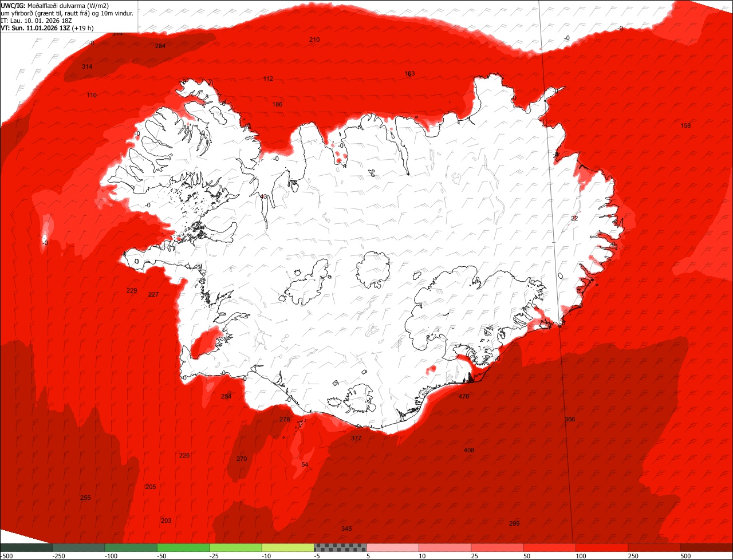Image resolution: width=733 pixels, height=560 pixels.
Task: Click the subtitle line mentioning '10m vindur'
Action: coord(68,13)
